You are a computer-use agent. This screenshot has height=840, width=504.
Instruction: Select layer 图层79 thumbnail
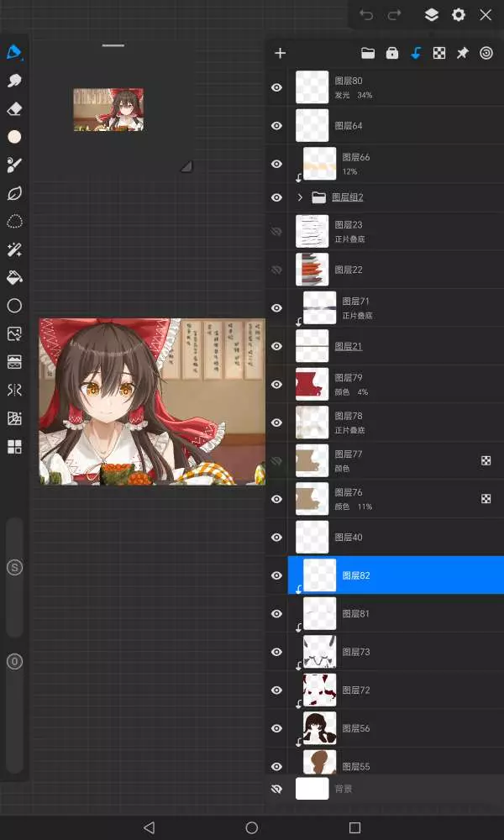pyautogui.click(x=312, y=384)
